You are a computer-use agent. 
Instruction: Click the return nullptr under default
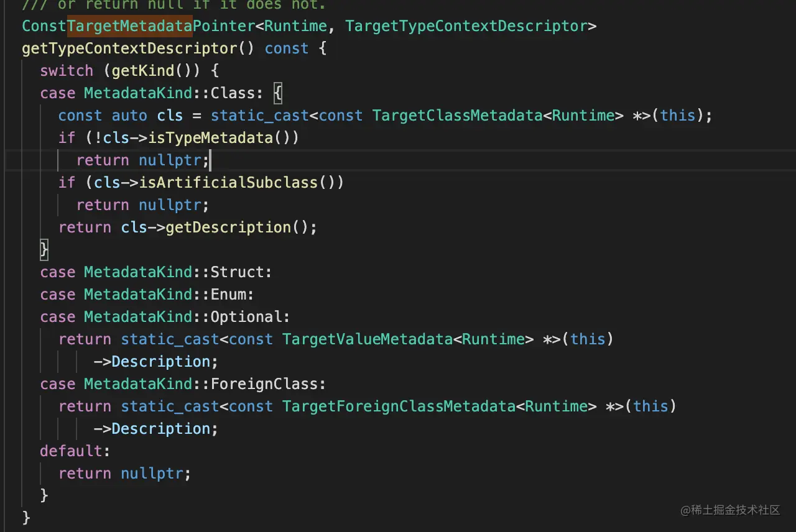[x=124, y=474]
